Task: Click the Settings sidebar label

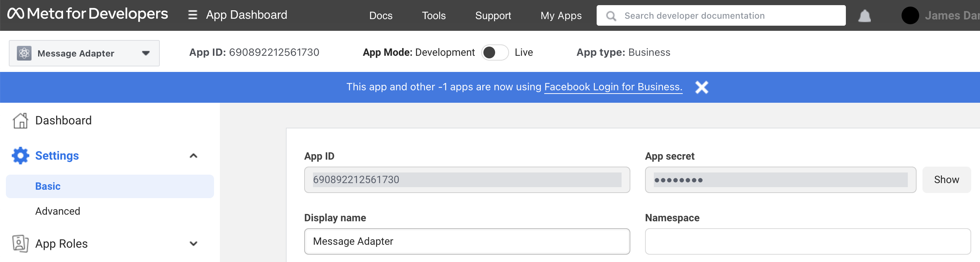Action: 57,156
